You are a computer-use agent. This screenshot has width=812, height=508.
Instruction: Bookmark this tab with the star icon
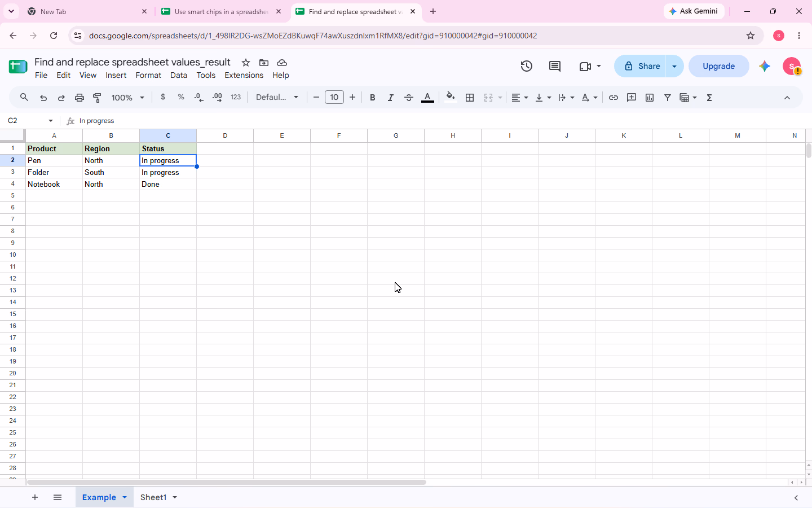751,36
